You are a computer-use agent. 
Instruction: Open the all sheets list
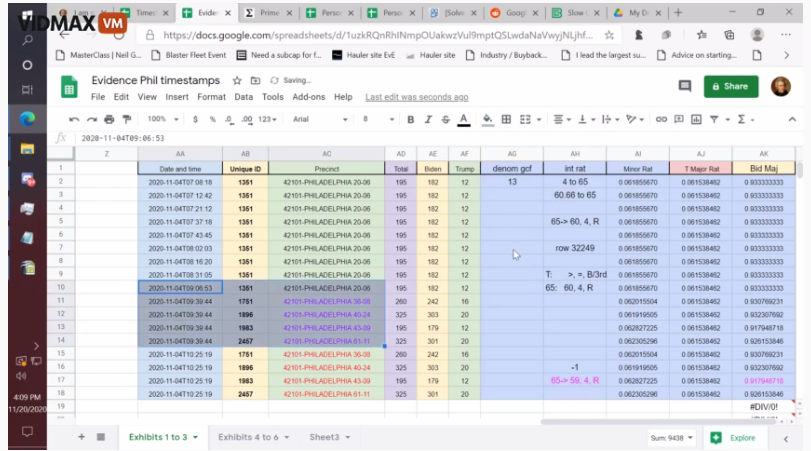point(101,437)
